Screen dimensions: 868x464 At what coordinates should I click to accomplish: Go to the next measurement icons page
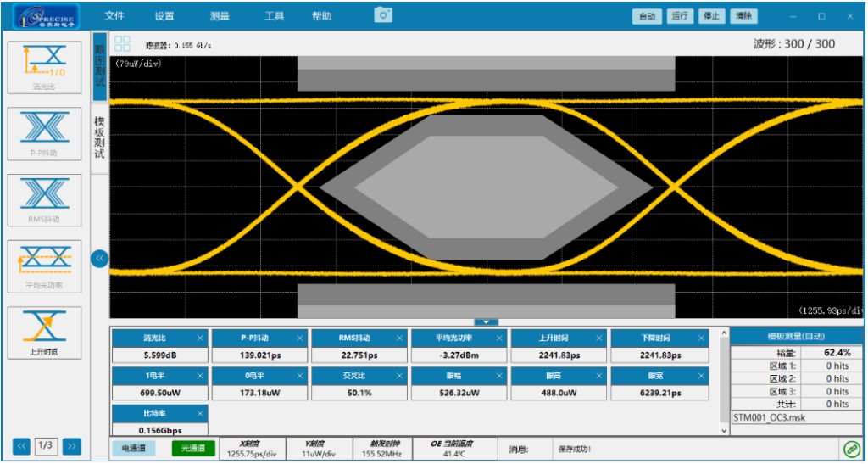72,445
